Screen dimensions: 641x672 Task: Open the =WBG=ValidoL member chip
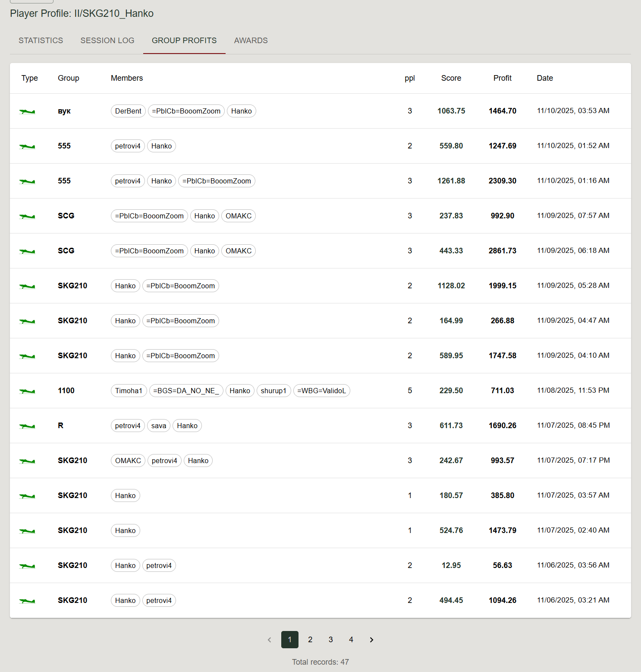point(321,391)
